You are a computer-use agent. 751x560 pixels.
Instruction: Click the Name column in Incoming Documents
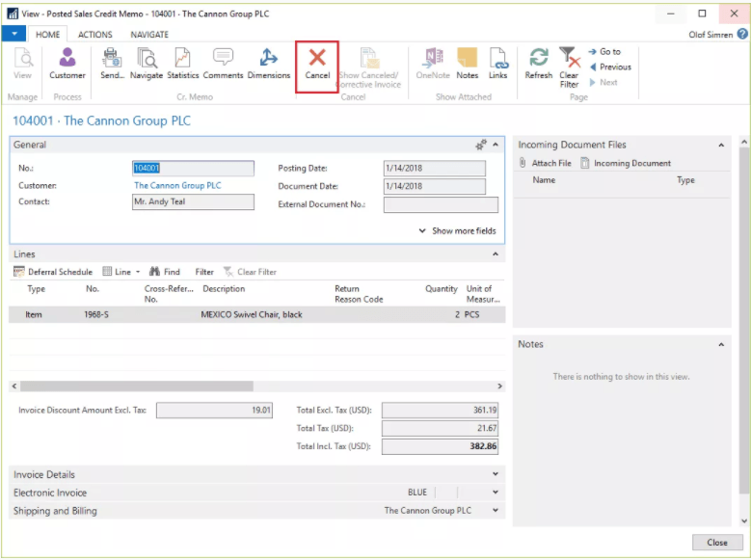[x=544, y=180]
